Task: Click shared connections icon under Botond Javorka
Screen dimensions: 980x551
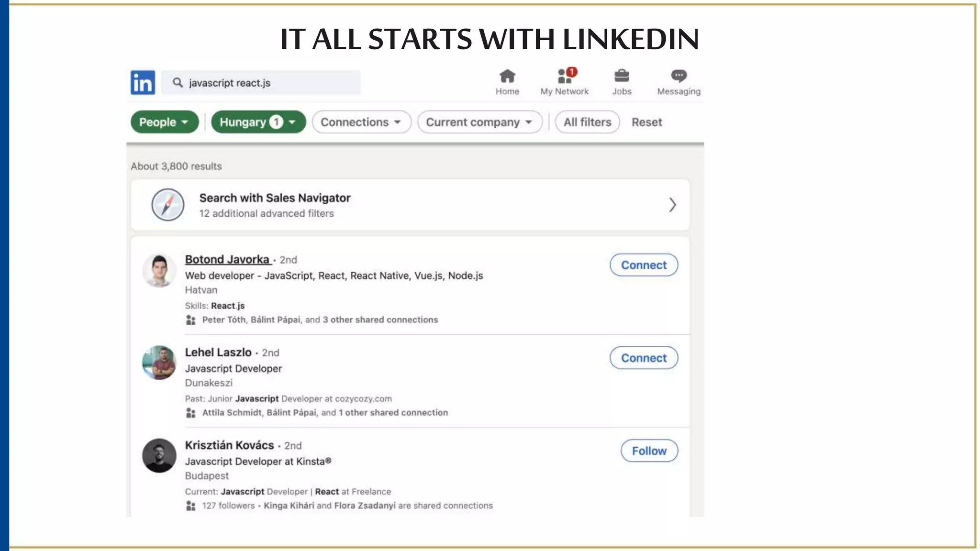Action: coord(191,320)
